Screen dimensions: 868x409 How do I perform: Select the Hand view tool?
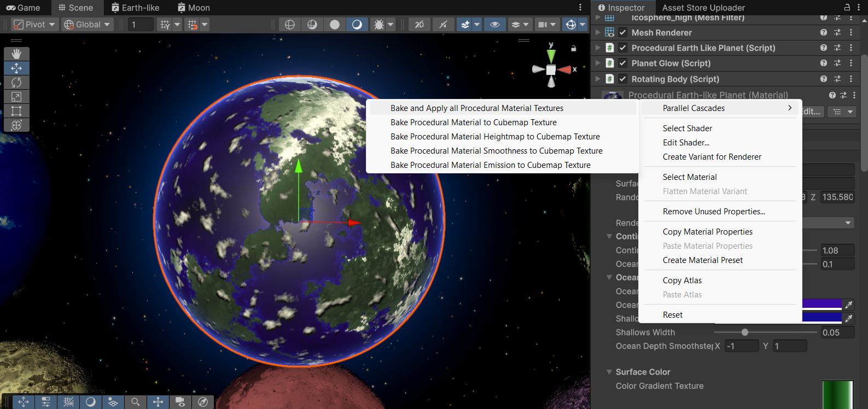(16, 54)
